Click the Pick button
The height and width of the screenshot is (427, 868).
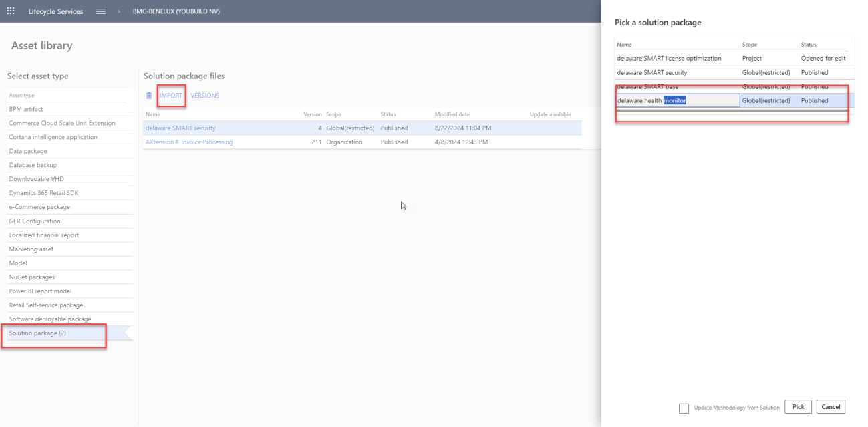pos(798,406)
